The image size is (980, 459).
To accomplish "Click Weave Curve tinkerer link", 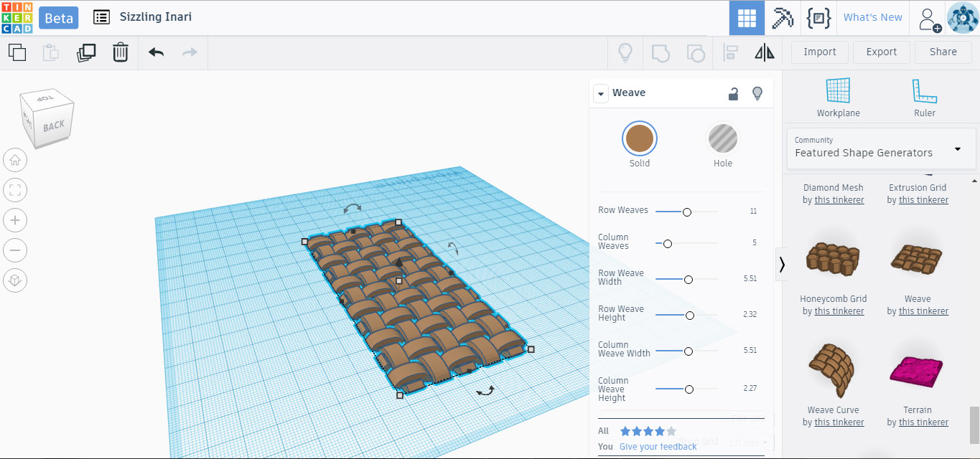I will click(839, 422).
